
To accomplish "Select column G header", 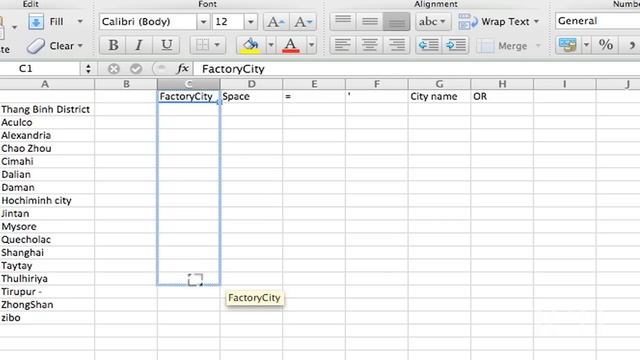I will [440, 84].
